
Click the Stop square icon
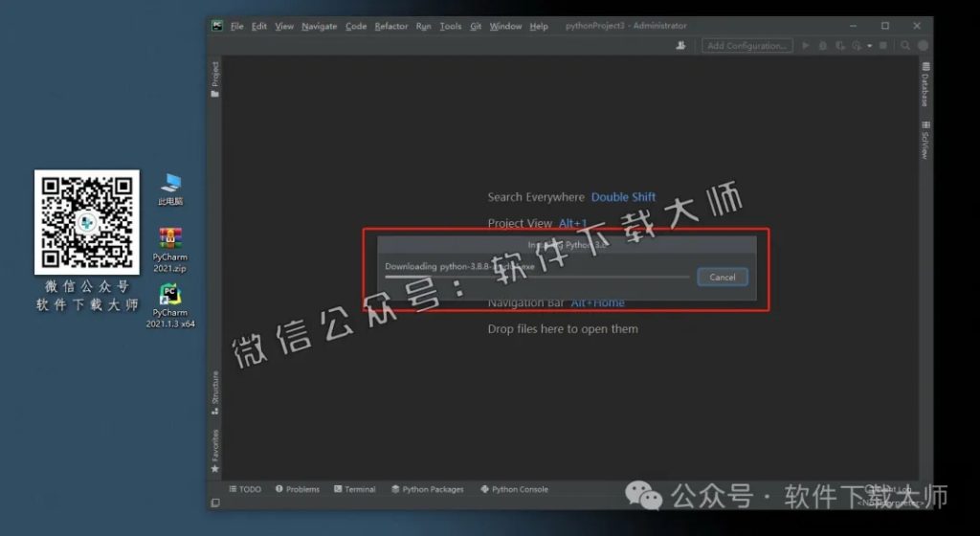(883, 46)
